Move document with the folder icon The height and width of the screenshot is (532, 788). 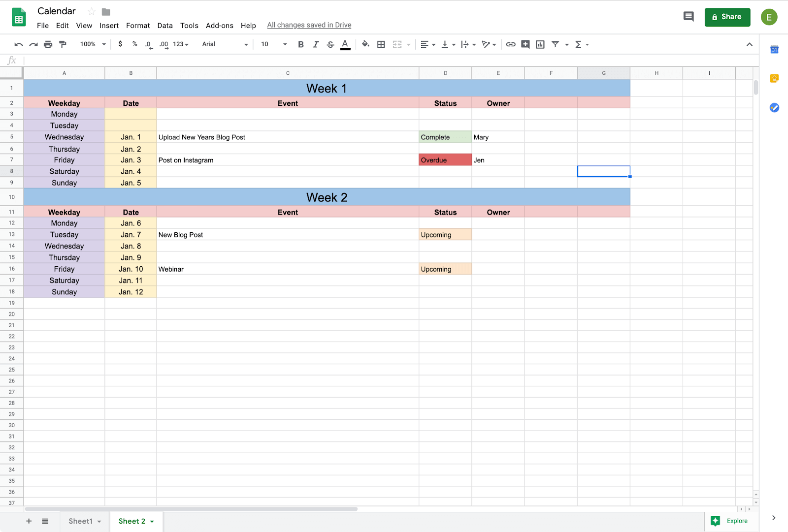tap(106, 12)
